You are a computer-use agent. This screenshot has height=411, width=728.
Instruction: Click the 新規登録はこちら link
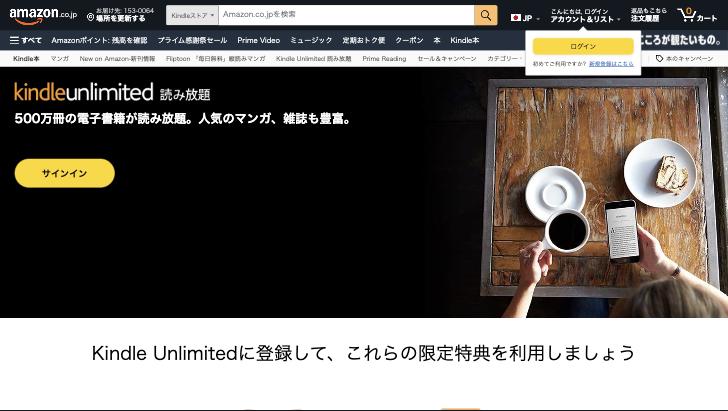coord(611,64)
